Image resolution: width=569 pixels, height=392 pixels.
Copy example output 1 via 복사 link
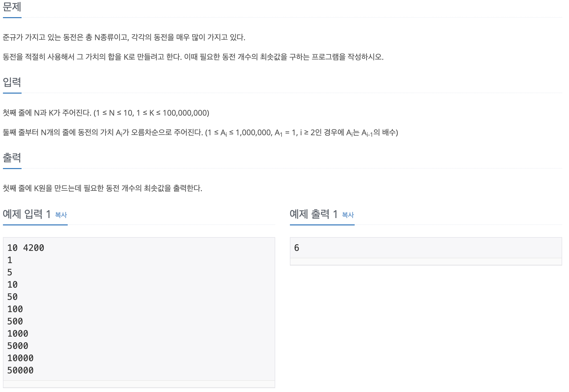348,215
